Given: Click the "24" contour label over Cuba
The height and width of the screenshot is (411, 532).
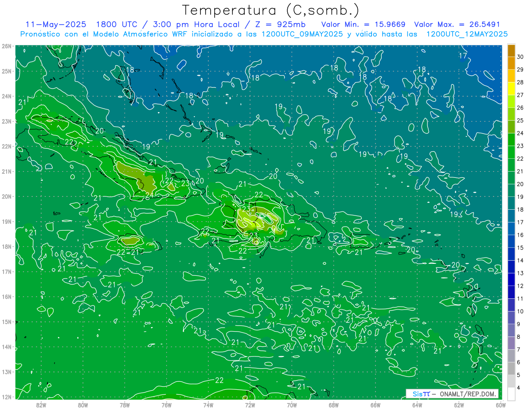Looking at the screenshot, I should click(x=149, y=194).
